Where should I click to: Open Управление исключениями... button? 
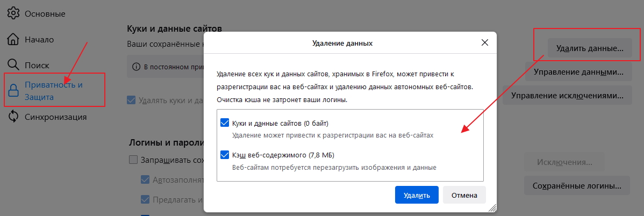point(567,96)
